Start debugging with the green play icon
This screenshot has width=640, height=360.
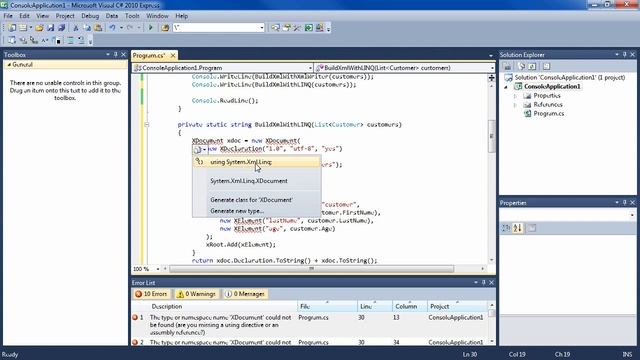(x=151, y=28)
